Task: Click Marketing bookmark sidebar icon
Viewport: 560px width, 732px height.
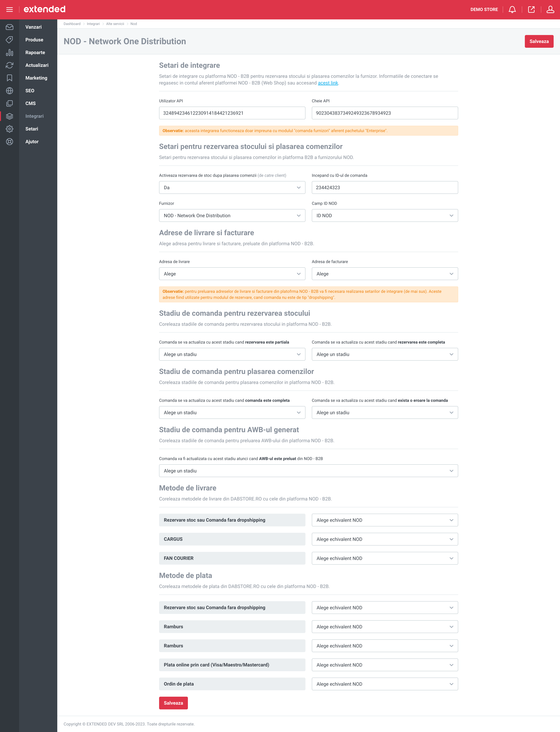Action: [x=9, y=78]
